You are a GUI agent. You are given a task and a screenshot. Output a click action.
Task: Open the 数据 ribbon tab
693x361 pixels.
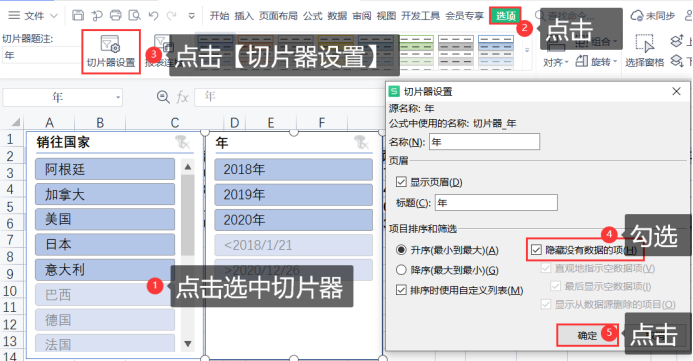click(x=337, y=16)
